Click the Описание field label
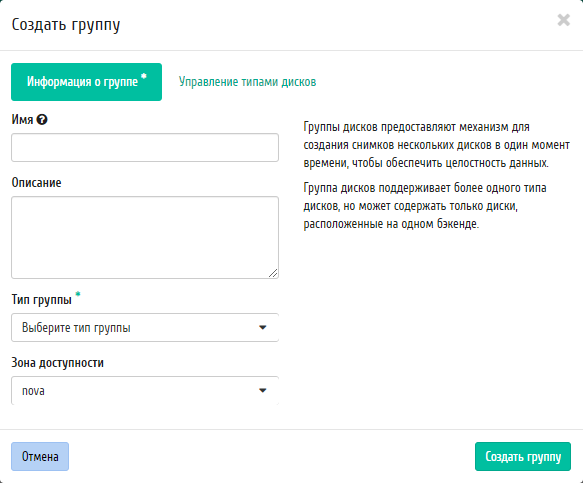Image resolution: width=583 pixels, height=483 pixels. click(36, 183)
